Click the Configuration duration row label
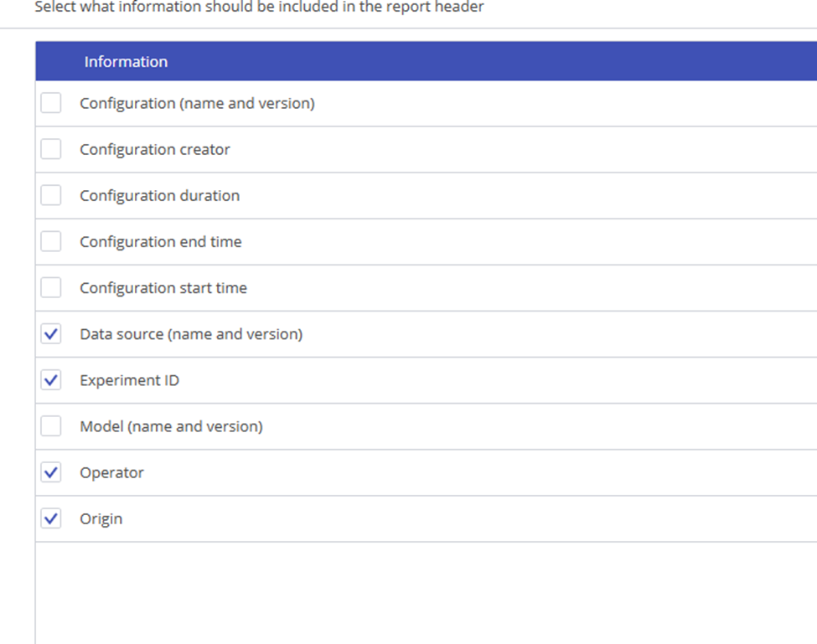The width and height of the screenshot is (817, 644). [159, 195]
